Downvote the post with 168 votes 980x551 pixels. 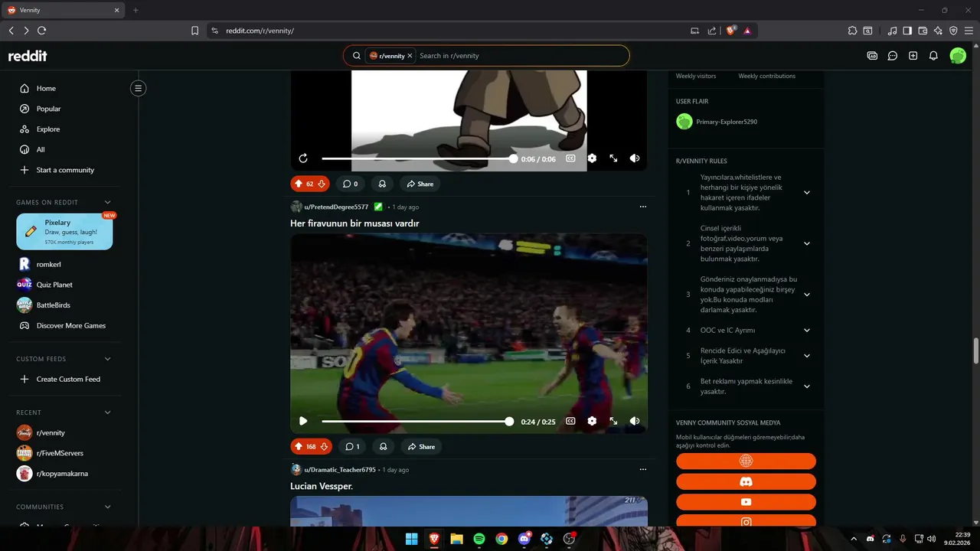(324, 446)
